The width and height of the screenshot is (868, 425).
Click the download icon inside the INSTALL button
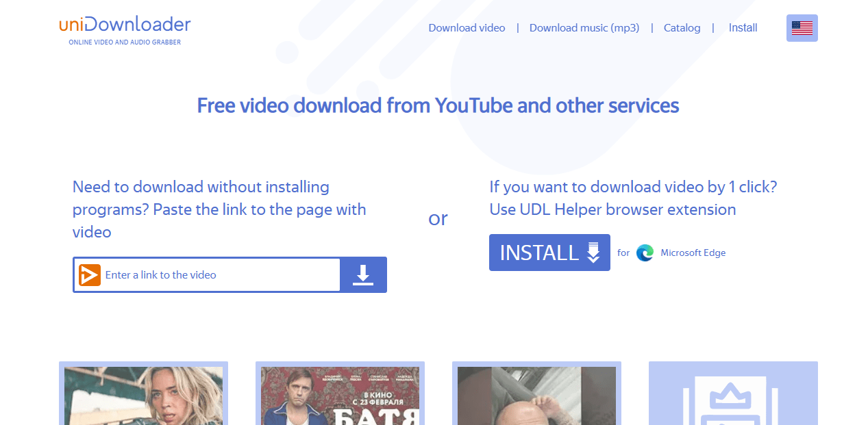(x=592, y=253)
